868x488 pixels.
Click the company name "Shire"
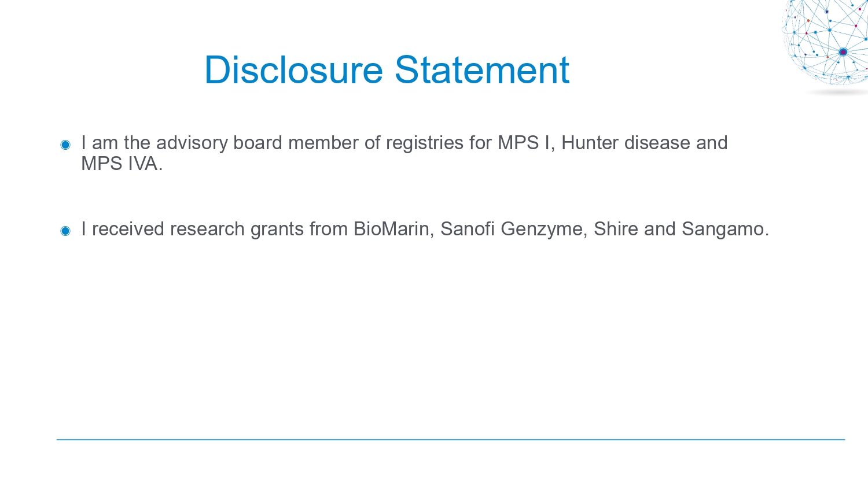click(616, 229)
